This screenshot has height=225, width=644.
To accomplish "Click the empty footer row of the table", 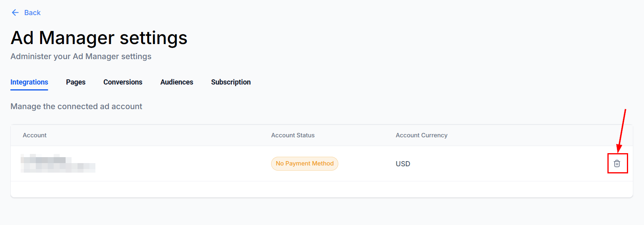I will point(321,189).
